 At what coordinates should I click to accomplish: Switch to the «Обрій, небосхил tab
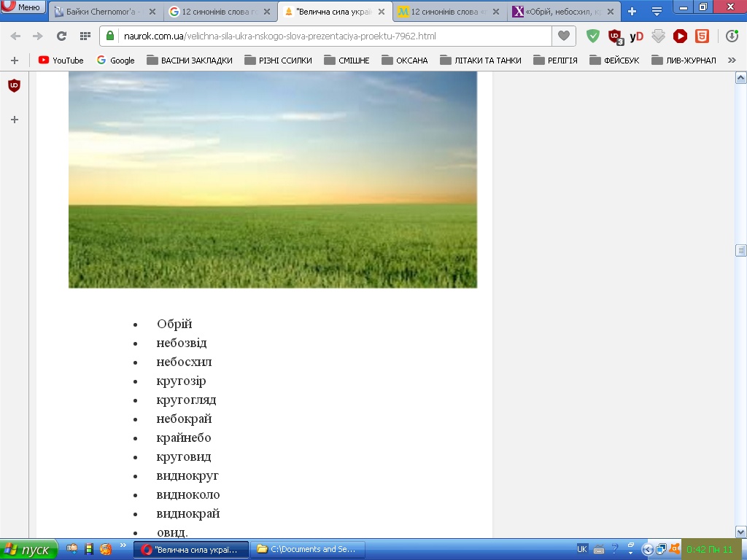[x=564, y=12]
